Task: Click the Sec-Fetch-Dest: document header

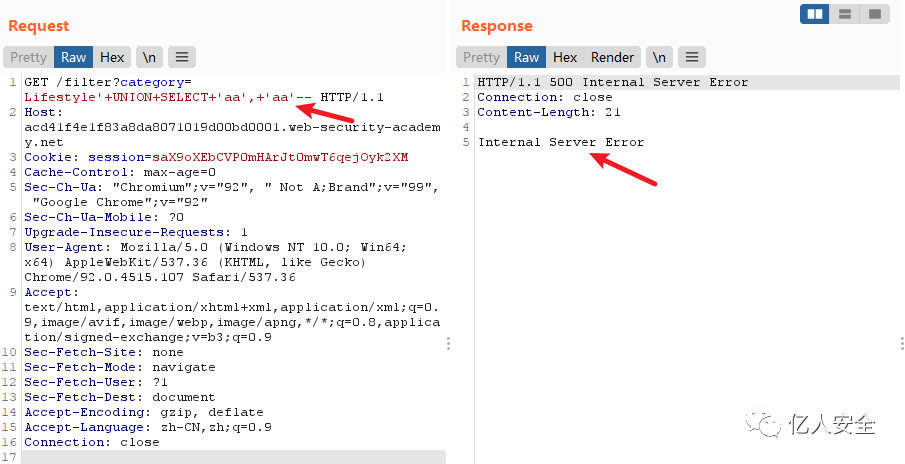Action: click(x=119, y=397)
